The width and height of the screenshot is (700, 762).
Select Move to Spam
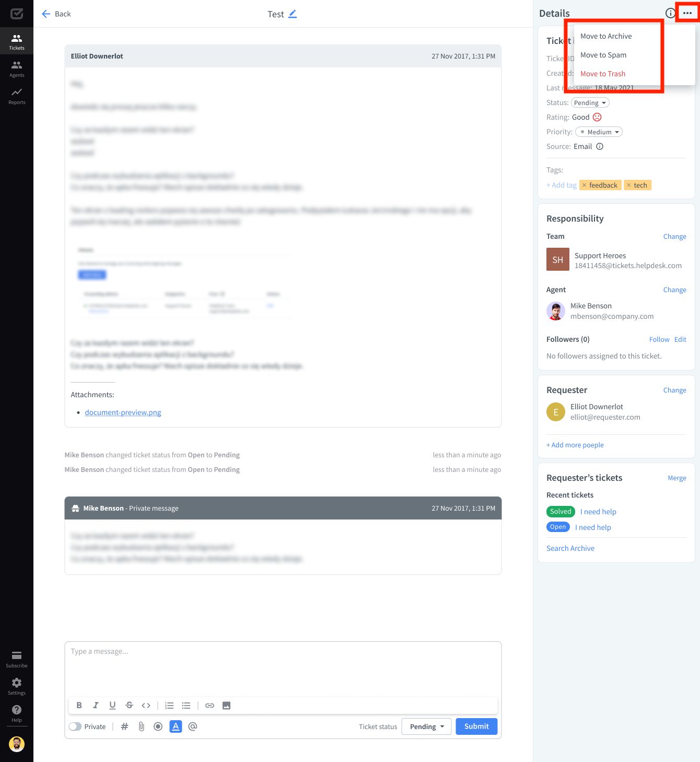[x=603, y=55]
